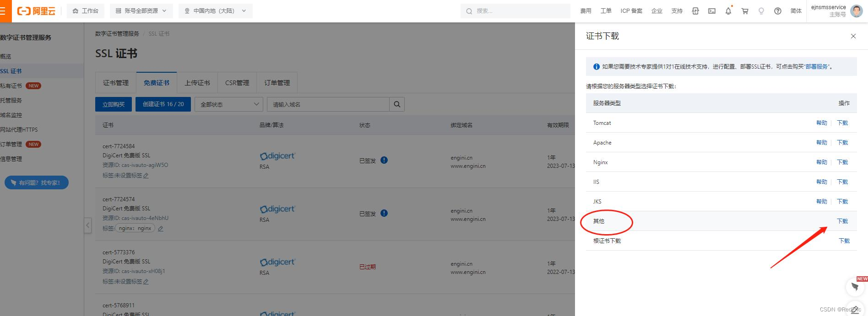Switch to the 证书管理 tab
The width and height of the screenshot is (868, 316).
[116, 83]
